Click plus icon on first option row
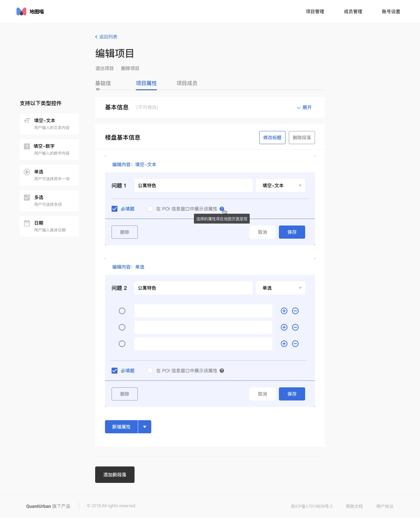Viewport: 420px width, 518px height. tap(284, 311)
